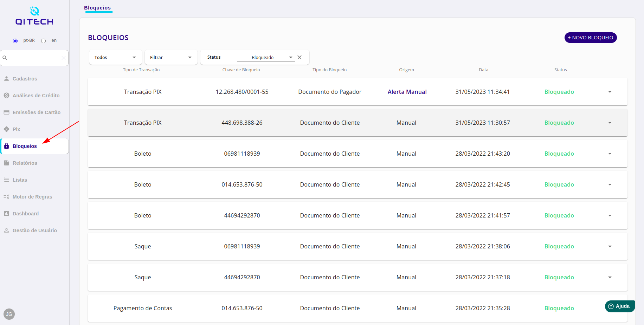The height and width of the screenshot is (325, 644).
Task: Click the Pix diamond icon
Action: coord(6,129)
